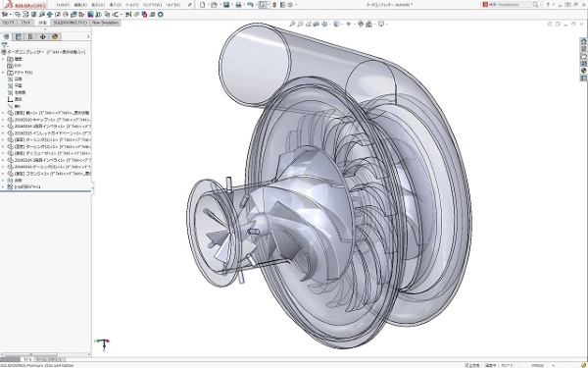Expand the ディフューザー component node
The height and width of the screenshot is (368, 588).
pyautogui.click(x=3, y=153)
